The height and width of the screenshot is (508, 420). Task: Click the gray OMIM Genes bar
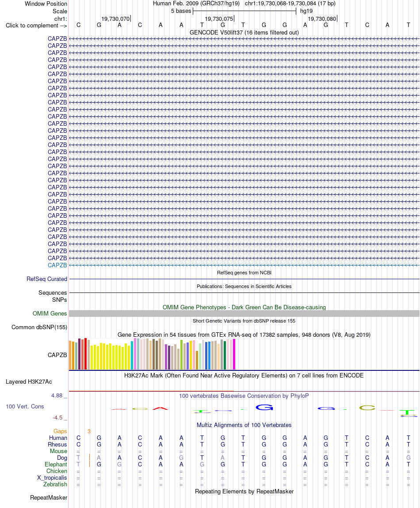[244, 314]
